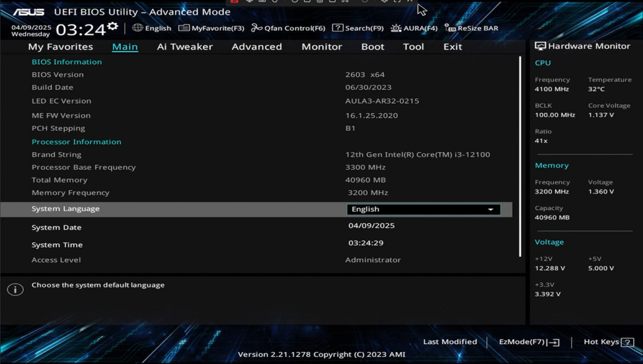Click the System Time value 03:24:29
Screen dimensions: 643x364
(366, 243)
